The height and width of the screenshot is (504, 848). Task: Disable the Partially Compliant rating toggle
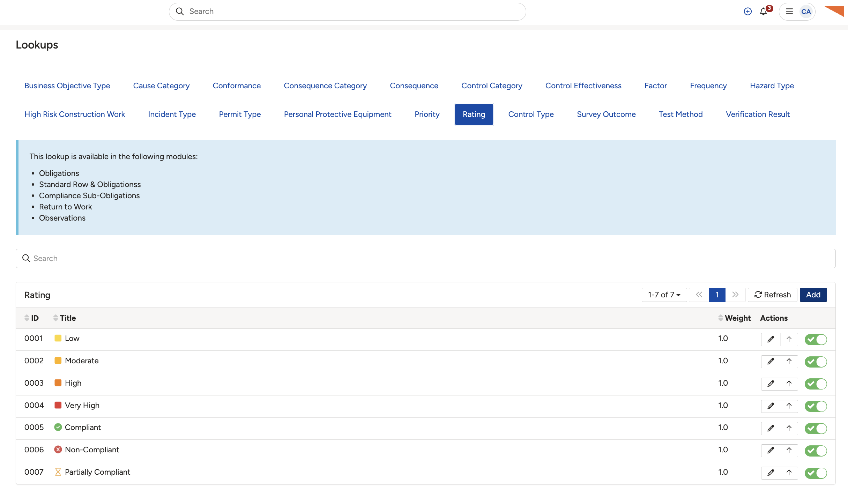point(816,473)
